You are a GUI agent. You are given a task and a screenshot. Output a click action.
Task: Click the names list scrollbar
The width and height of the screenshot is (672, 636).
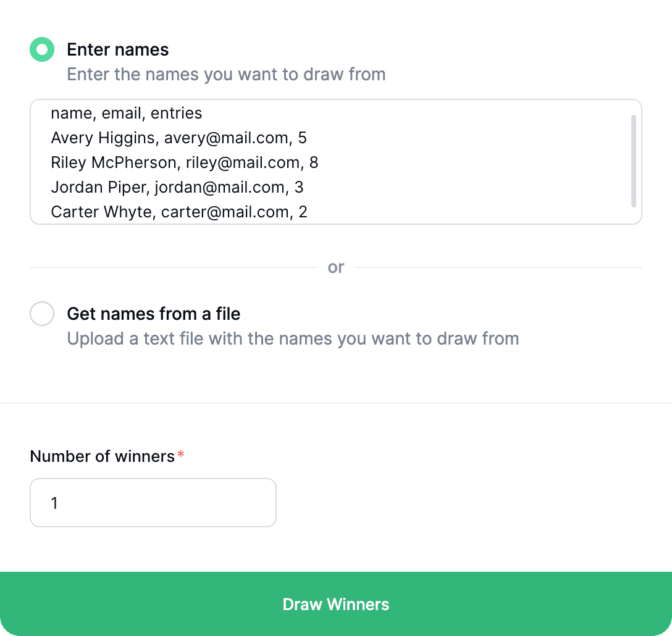point(634,159)
